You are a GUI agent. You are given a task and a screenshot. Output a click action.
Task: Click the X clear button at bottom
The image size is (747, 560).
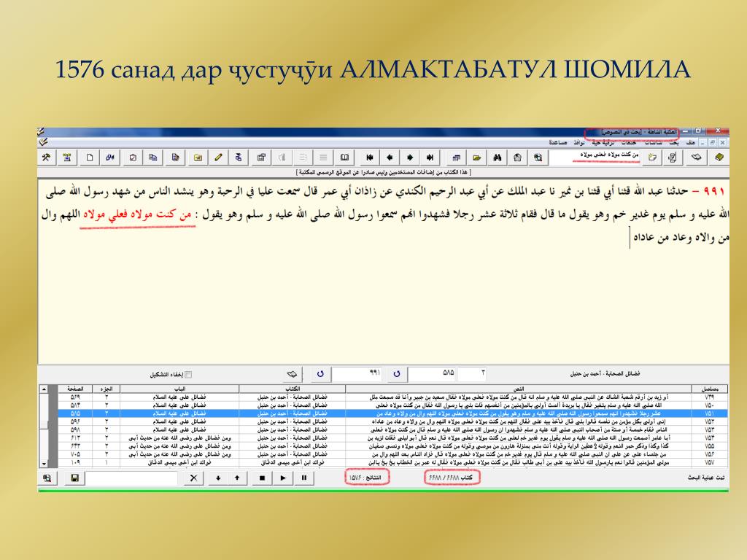click(x=193, y=478)
